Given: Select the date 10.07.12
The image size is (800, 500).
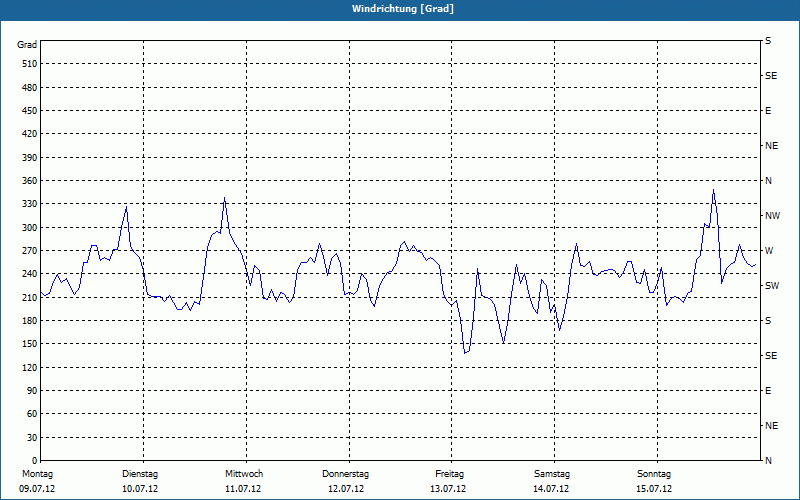Looking at the screenshot, I should pos(140,489).
